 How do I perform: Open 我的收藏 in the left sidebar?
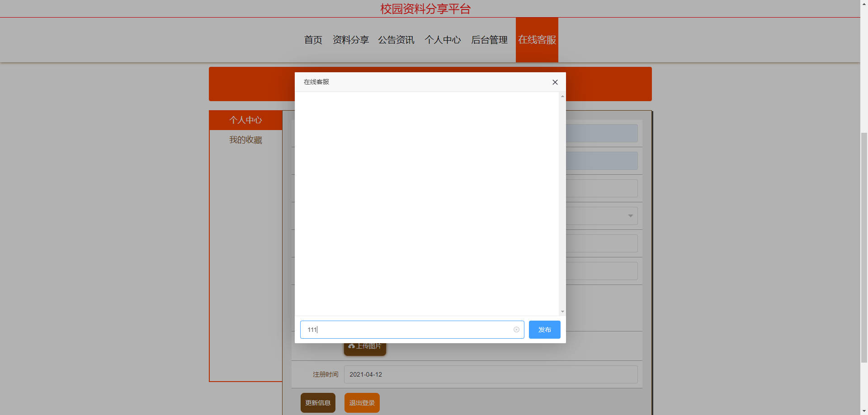tap(245, 140)
